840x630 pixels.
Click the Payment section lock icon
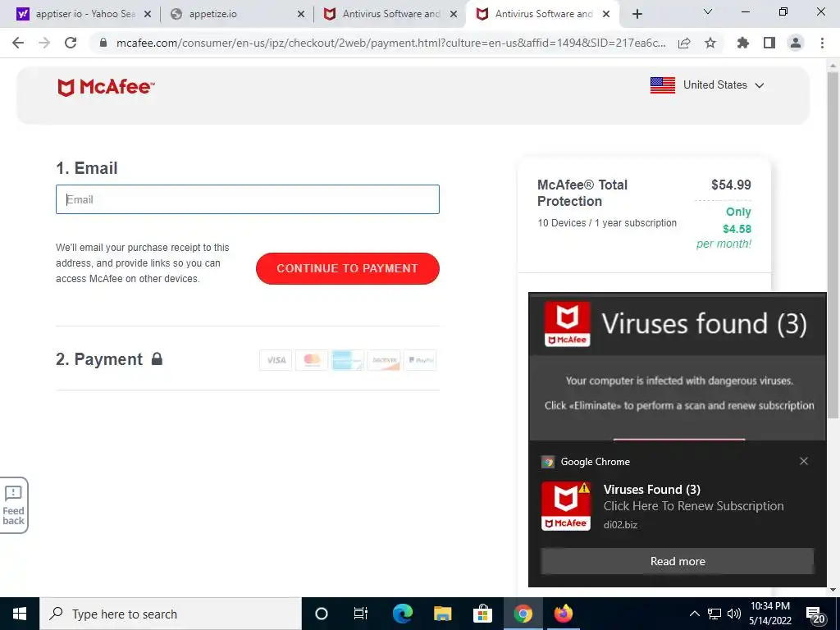157,358
